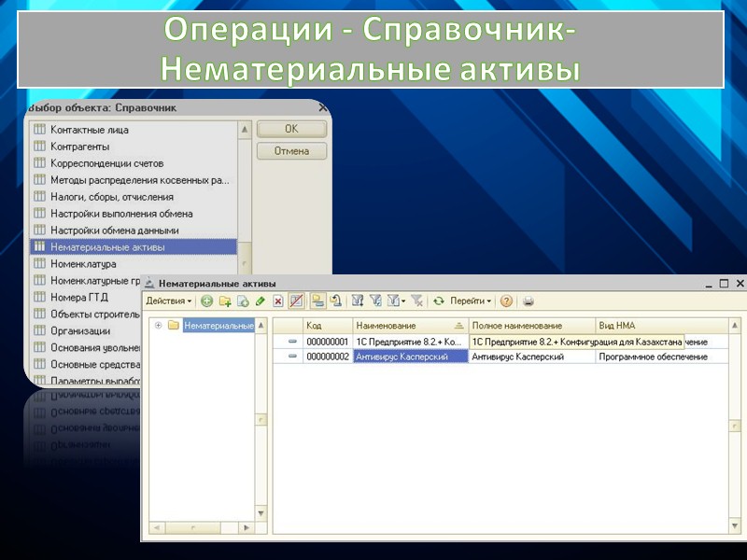Click the row icon of item 000000002
Viewport: 747px width, 560px height.
coord(292,357)
